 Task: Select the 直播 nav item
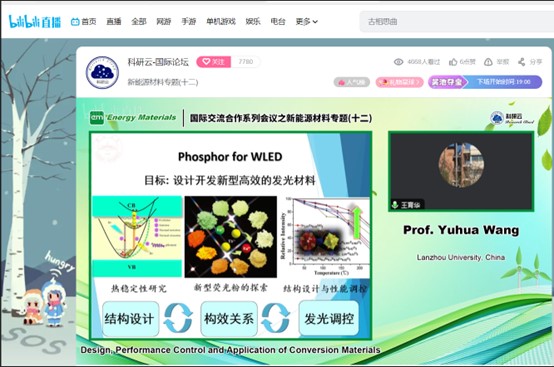coord(114,22)
